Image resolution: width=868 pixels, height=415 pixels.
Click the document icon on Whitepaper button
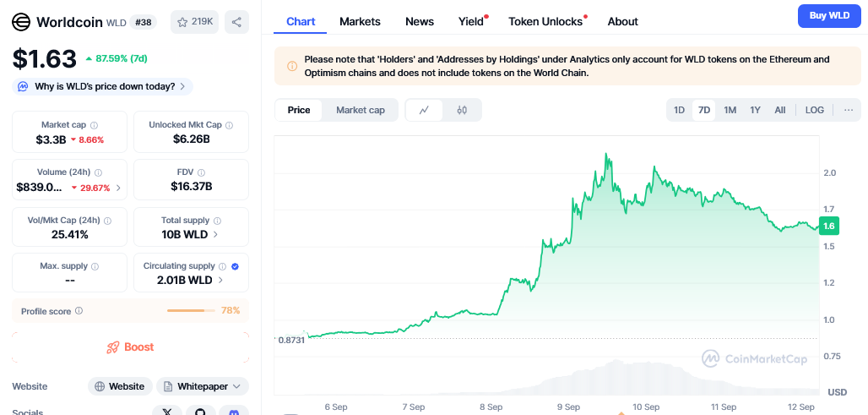tap(168, 386)
